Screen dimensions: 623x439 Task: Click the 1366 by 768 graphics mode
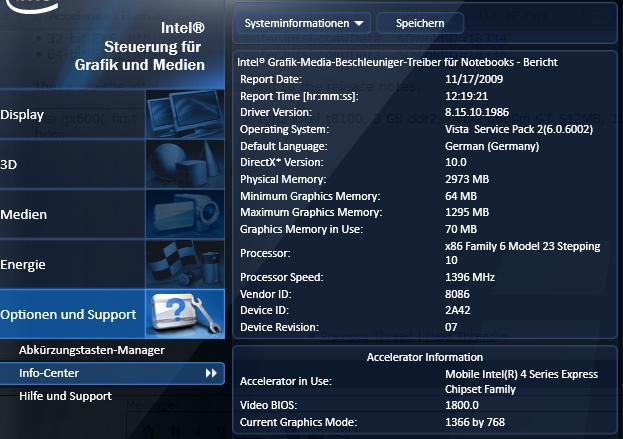[x=475, y=422]
